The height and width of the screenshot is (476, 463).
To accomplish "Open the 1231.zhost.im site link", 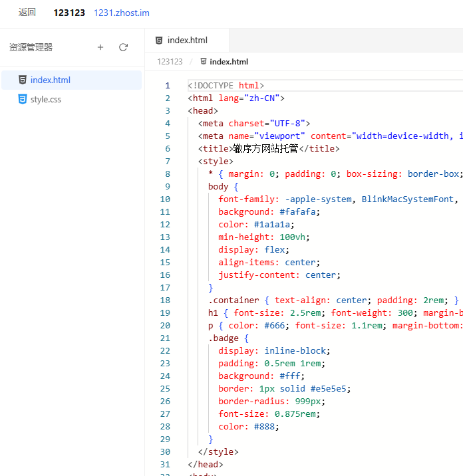I will pos(122,13).
